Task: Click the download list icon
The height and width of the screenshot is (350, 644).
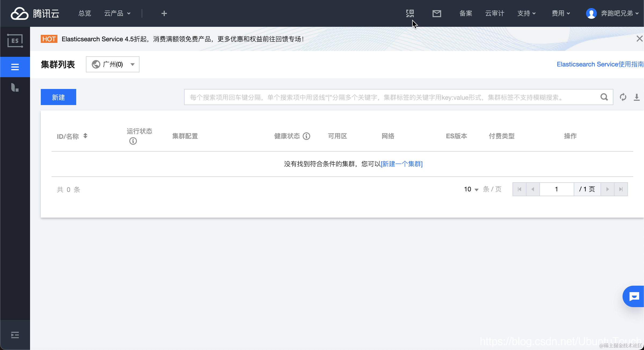Action: pyautogui.click(x=636, y=97)
